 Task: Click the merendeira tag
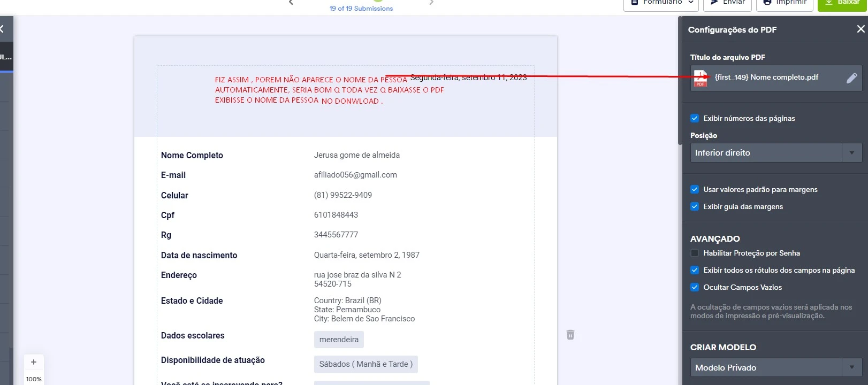pos(339,340)
